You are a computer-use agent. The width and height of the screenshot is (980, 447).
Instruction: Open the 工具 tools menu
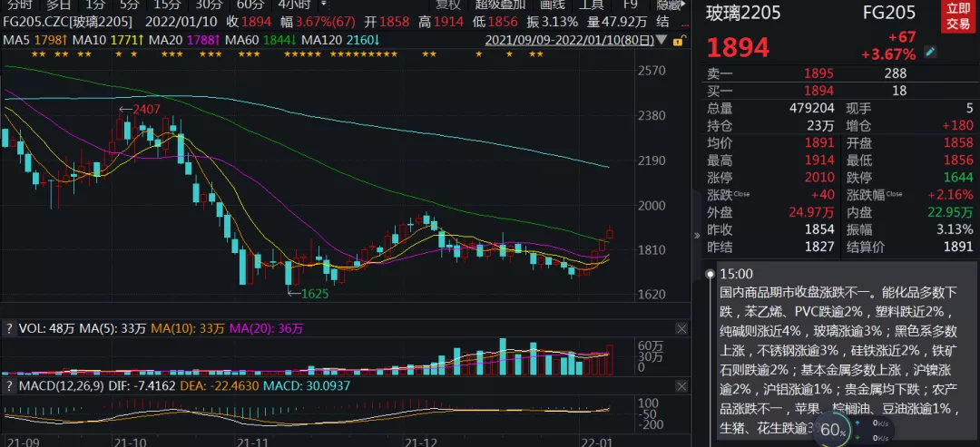point(591,4)
